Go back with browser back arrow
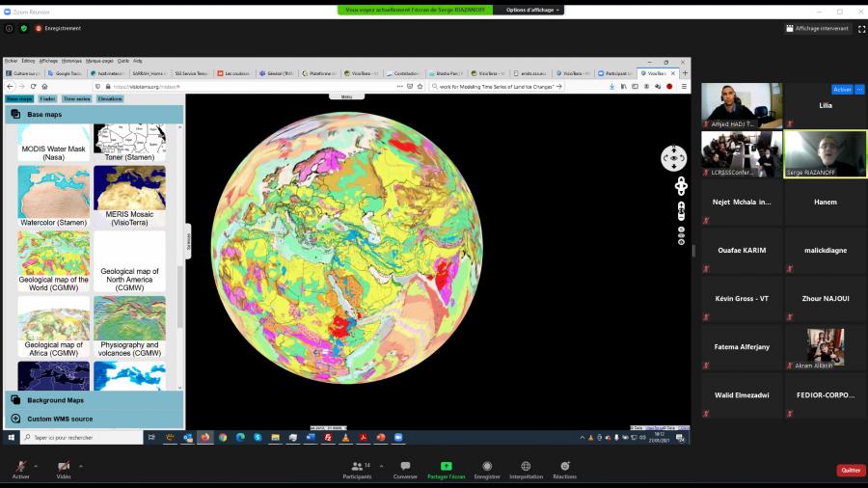Viewport: 868px width, 488px height. [10, 86]
